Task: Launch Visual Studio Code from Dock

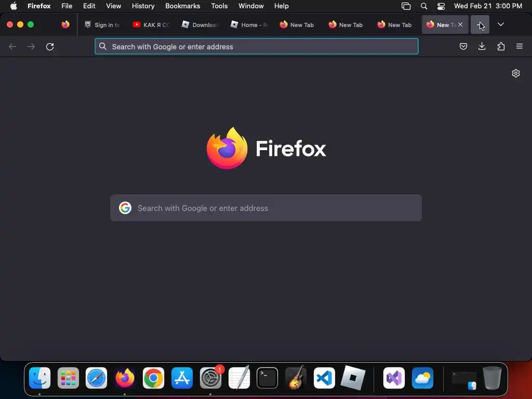Action: click(324, 378)
